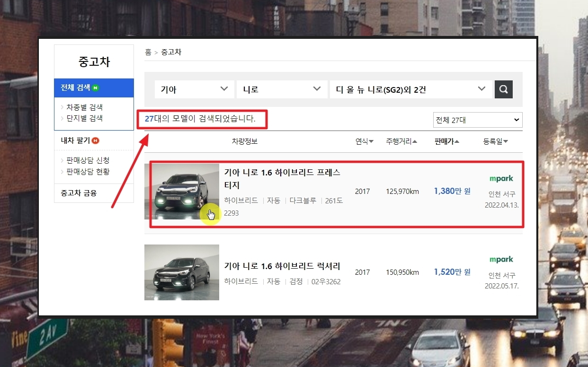The height and width of the screenshot is (367, 588).
Task: Open 단지별 검색 sidebar link
Action: [84, 118]
